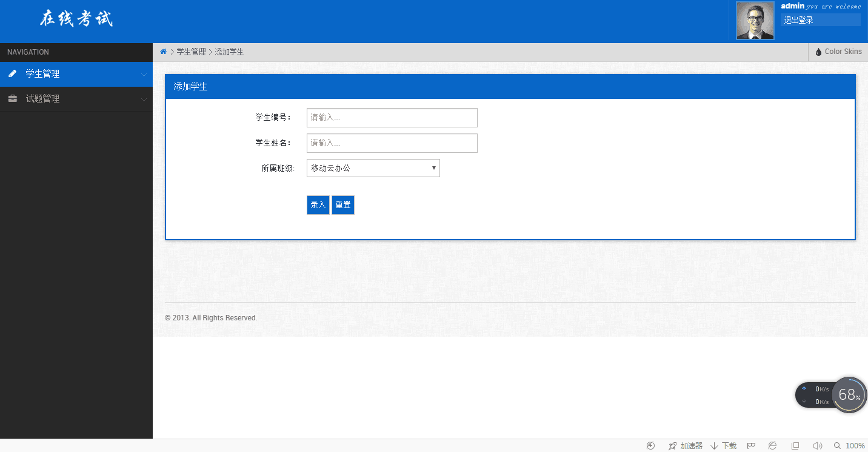The image size is (868, 452).
Task: Click the flag icon in the status bar
Action: tap(751, 446)
